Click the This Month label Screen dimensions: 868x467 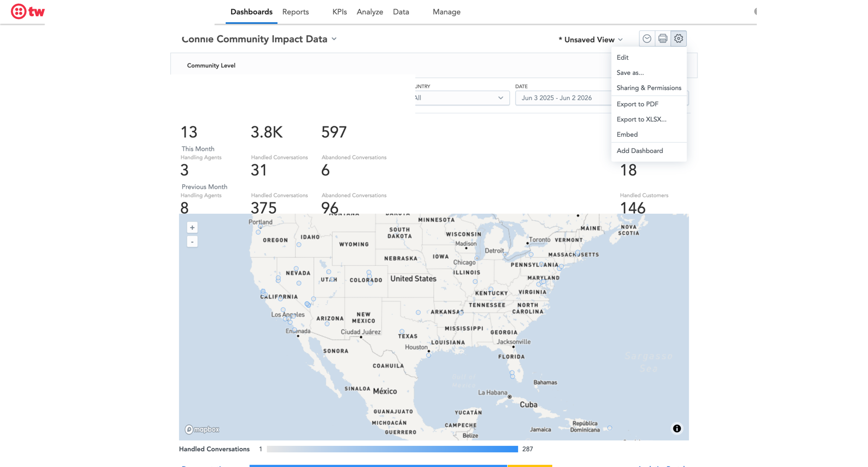click(x=198, y=149)
